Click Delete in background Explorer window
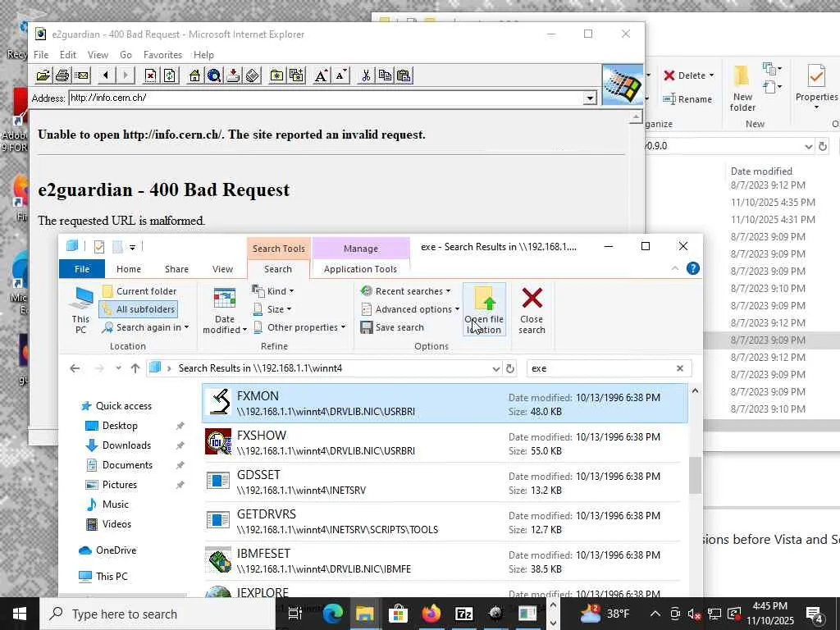840x630 pixels. coord(688,75)
